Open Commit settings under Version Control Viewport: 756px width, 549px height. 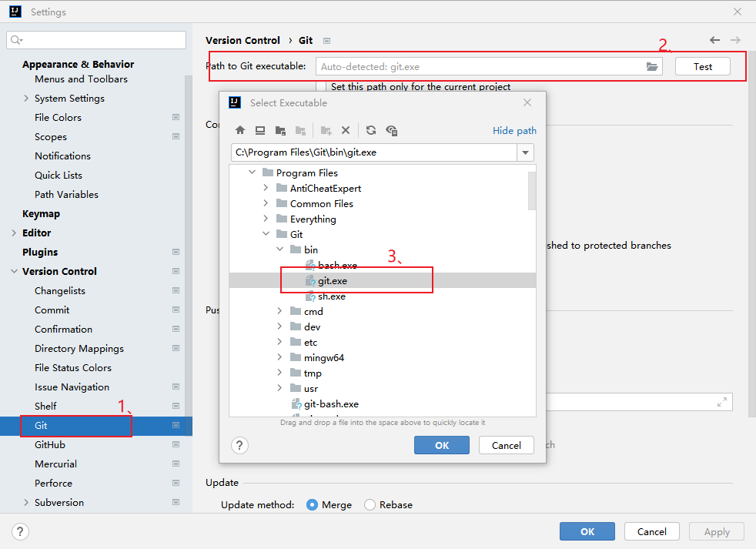point(52,310)
